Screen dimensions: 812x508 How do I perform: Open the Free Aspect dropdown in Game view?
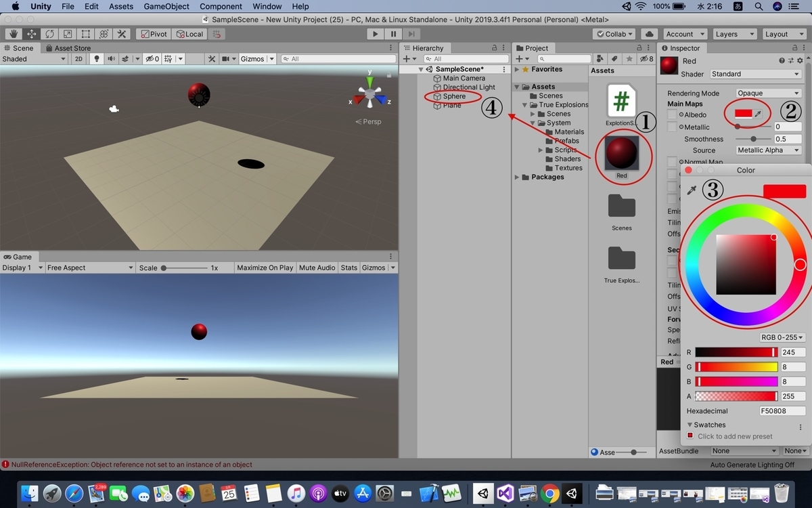(x=90, y=268)
